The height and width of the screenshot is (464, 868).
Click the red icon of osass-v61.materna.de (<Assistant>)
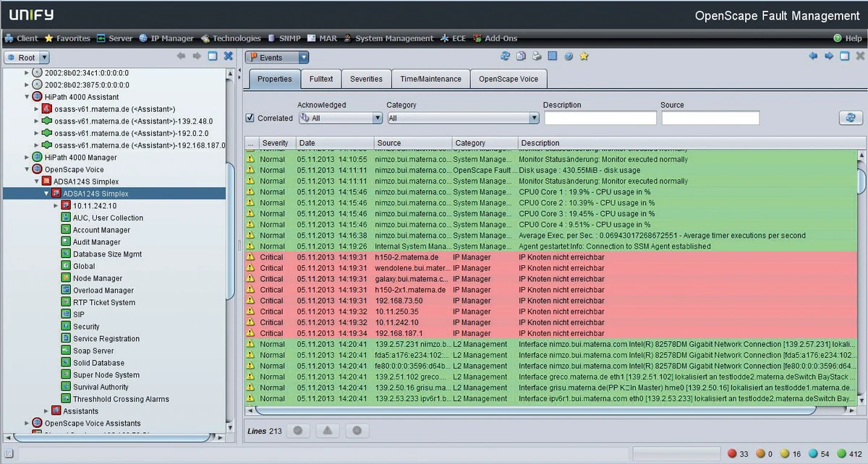(x=47, y=109)
